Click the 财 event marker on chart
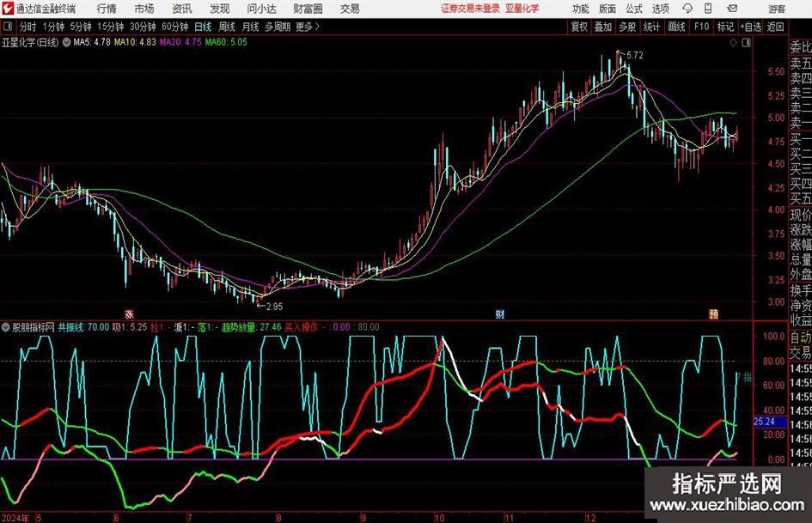This screenshot has width=812, height=523. 500,313
